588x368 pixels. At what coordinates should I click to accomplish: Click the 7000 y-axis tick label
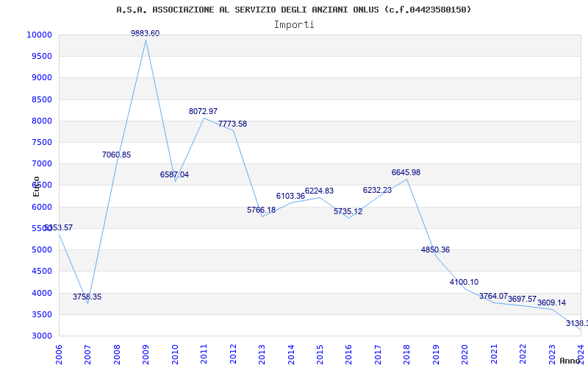coord(41,163)
